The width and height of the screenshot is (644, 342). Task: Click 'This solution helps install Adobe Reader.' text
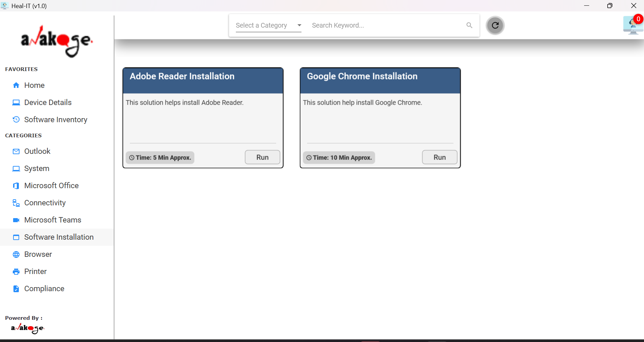185,103
